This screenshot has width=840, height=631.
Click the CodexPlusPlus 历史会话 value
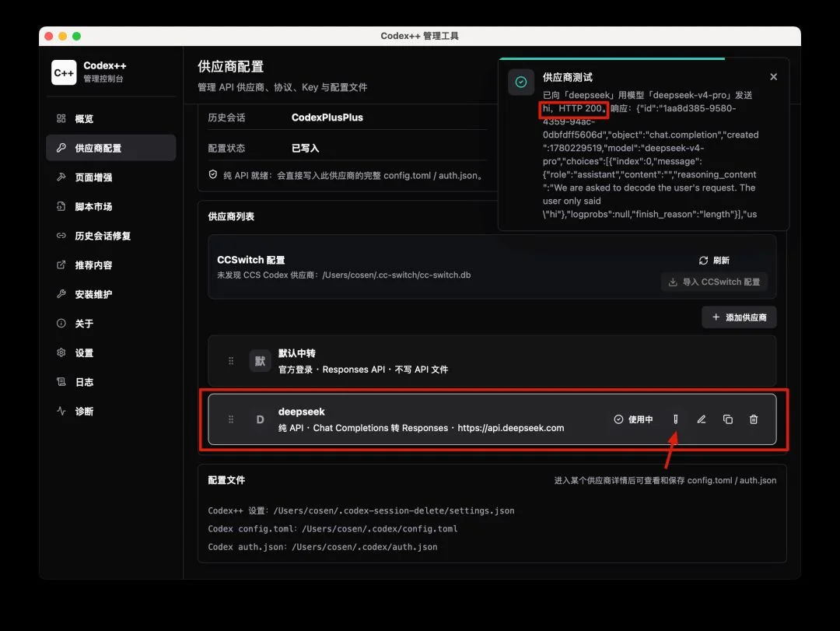327,117
